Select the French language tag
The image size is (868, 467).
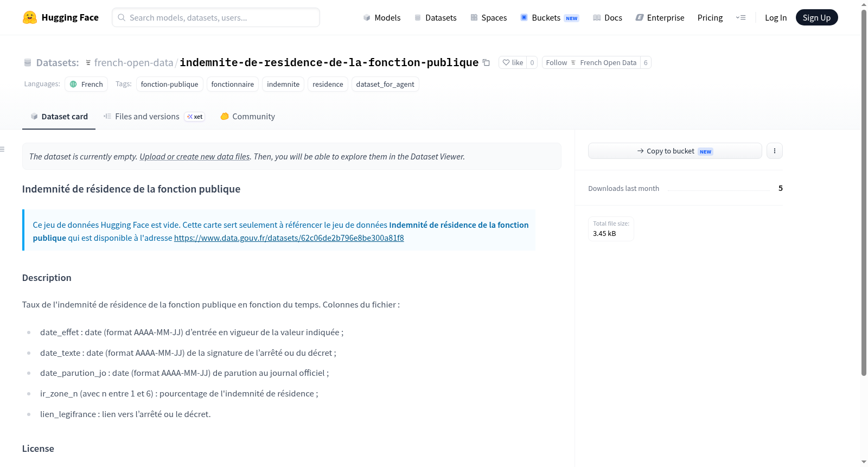click(87, 85)
